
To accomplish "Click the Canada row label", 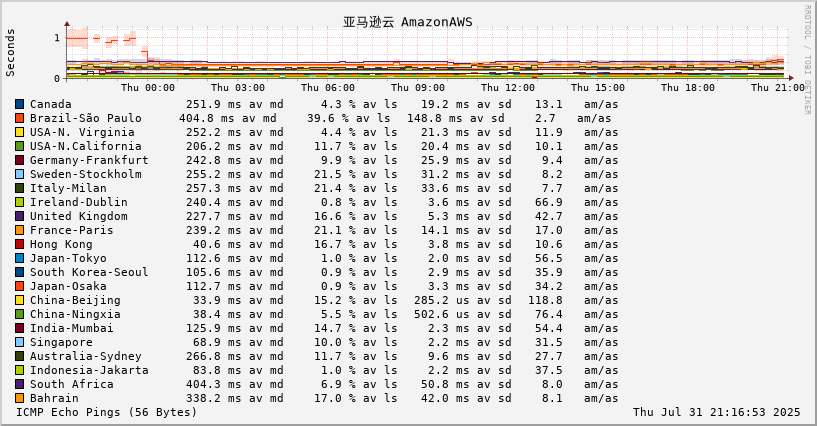I will click(x=51, y=104).
